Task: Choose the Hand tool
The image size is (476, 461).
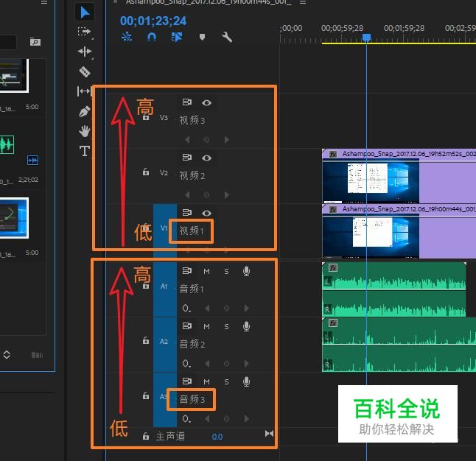Action: [x=85, y=131]
